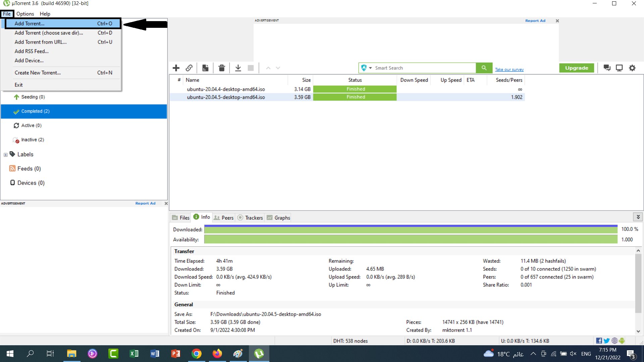644x362 pixels.
Task: Select Inactive (2) in sidebar
Action: tap(84, 140)
